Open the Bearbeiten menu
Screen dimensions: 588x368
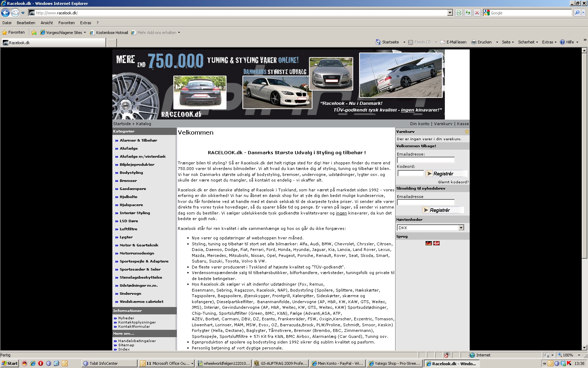[x=26, y=23]
